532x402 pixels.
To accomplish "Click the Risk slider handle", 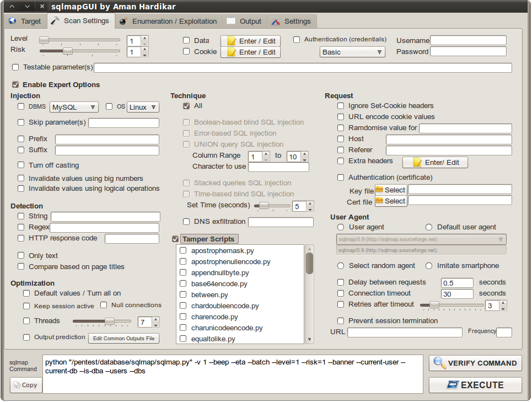I will pyautogui.click(x=68, y=51).
